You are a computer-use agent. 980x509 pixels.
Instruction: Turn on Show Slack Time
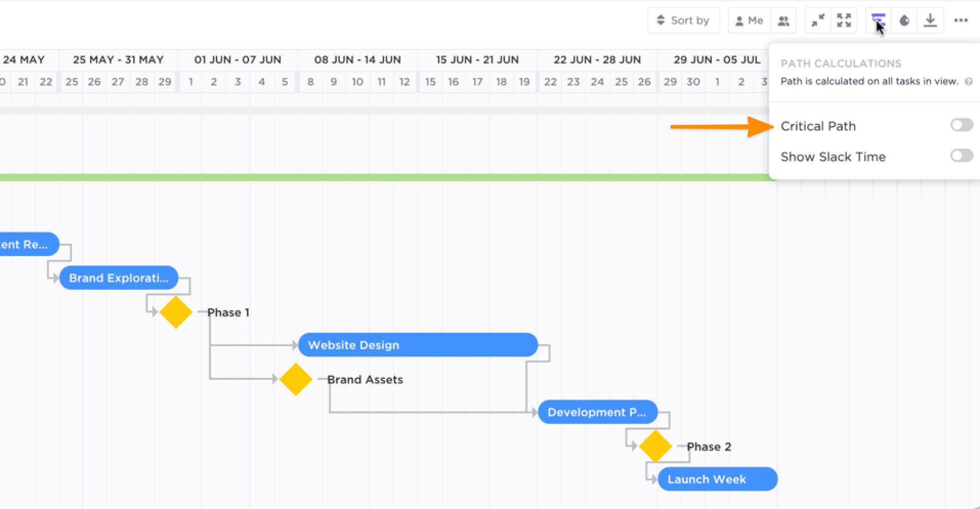(962, 156)
